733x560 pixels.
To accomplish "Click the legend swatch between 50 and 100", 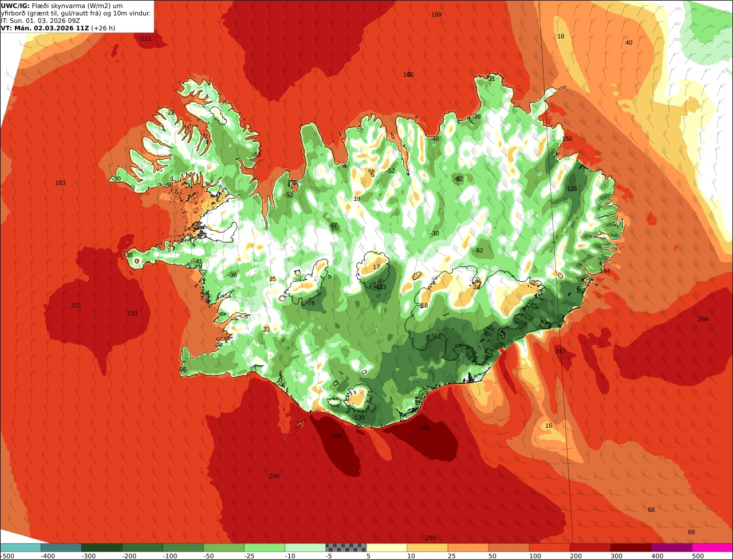I will tap(509, 547).
